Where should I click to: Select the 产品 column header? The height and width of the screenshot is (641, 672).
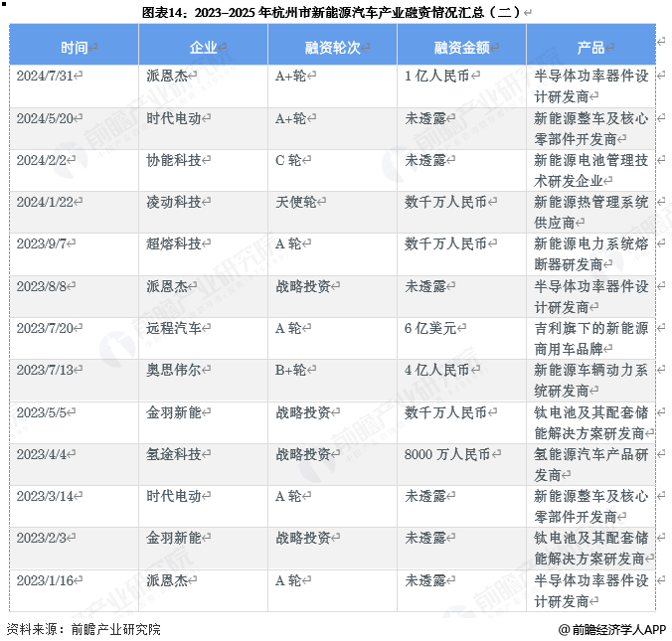(590, 47)
